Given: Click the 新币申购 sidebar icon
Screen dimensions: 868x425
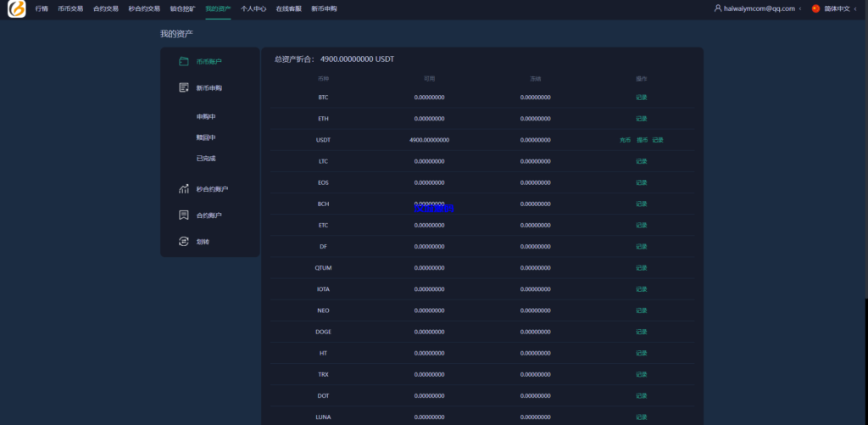Looking at the screenshot, I should pos(184,87).
